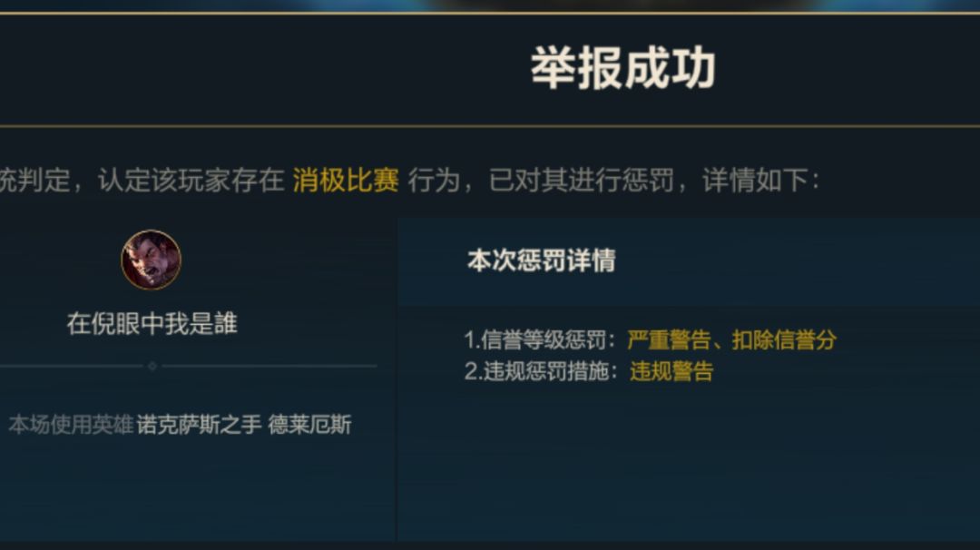This screenshot has height=550, width=980.
Task: Click the 已对其进行惩罚 sentence text
Action: [582, 181]
